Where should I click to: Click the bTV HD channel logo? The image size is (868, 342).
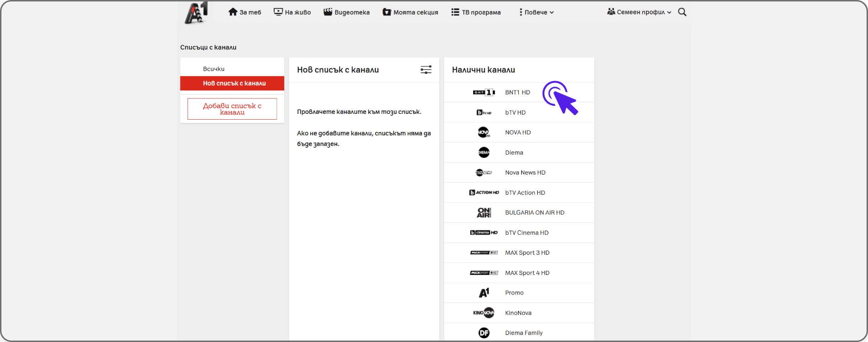[x=484, y=113]
